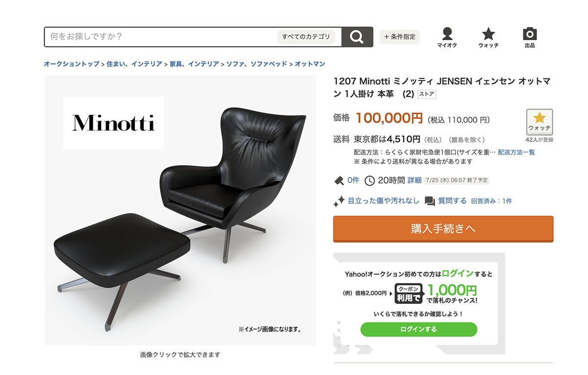Click the magnifying glass search button

[357, 37]
